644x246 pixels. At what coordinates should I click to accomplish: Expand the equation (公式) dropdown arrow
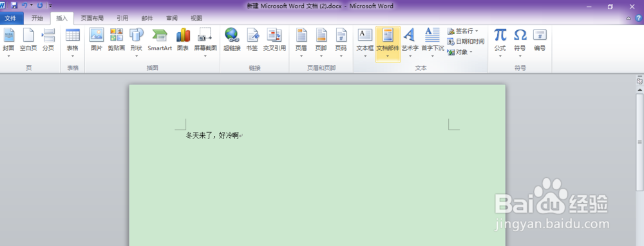pyautogui.click(x=500, y=56)
